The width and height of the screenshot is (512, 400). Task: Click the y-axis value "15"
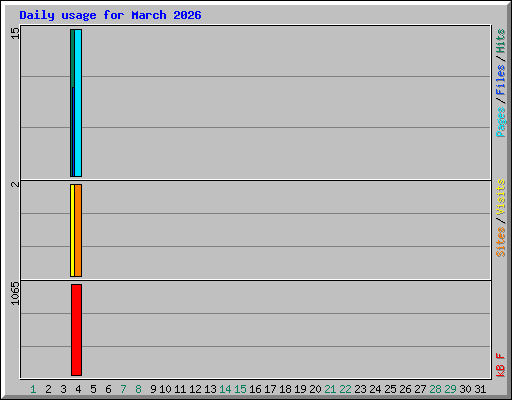15,33
